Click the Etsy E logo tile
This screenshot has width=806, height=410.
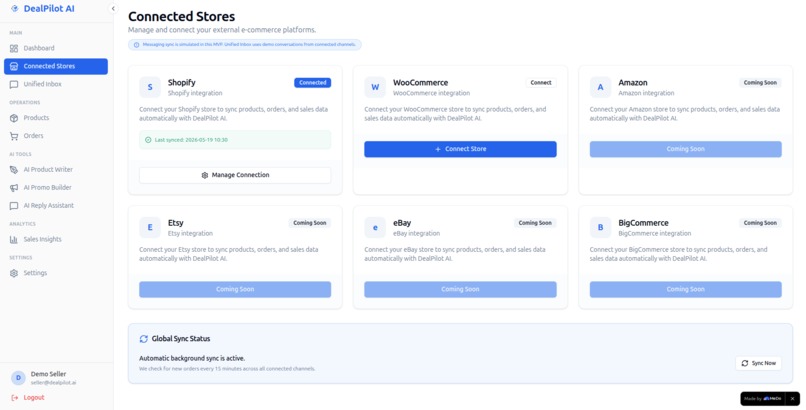pos(150,228)
